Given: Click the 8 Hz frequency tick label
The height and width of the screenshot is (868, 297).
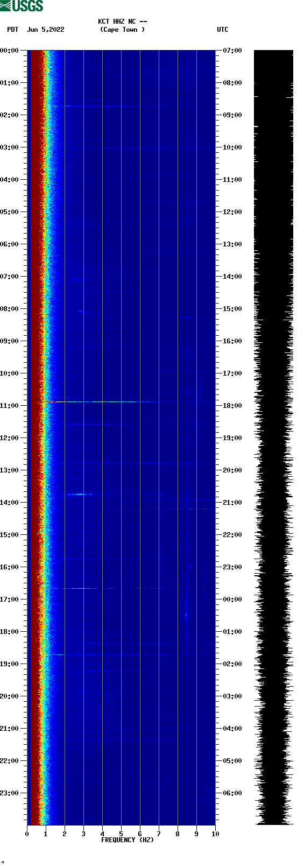Looking at the screenshot, I should (x=178, y=834).
